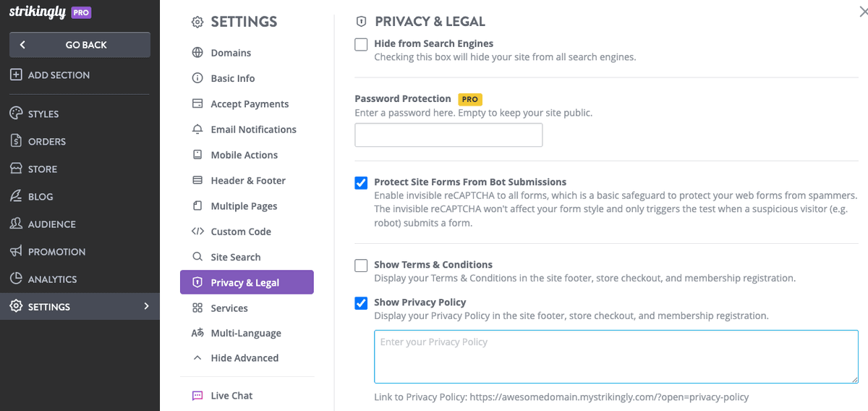The width and height of the screenshot is (868, 411).
Task: Open Promotion megaphone icon
Action: (16, 251)
